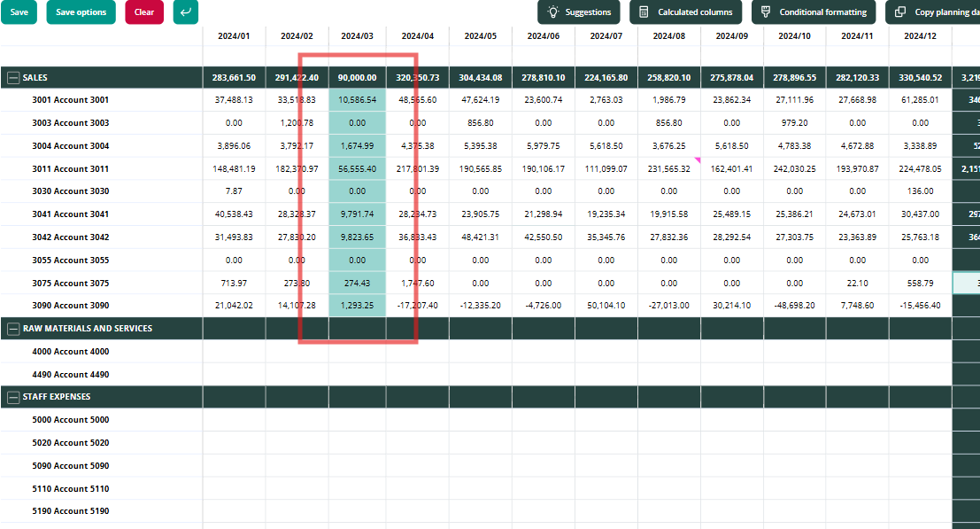Select row 5020 Account 5020

coord(71,443)
